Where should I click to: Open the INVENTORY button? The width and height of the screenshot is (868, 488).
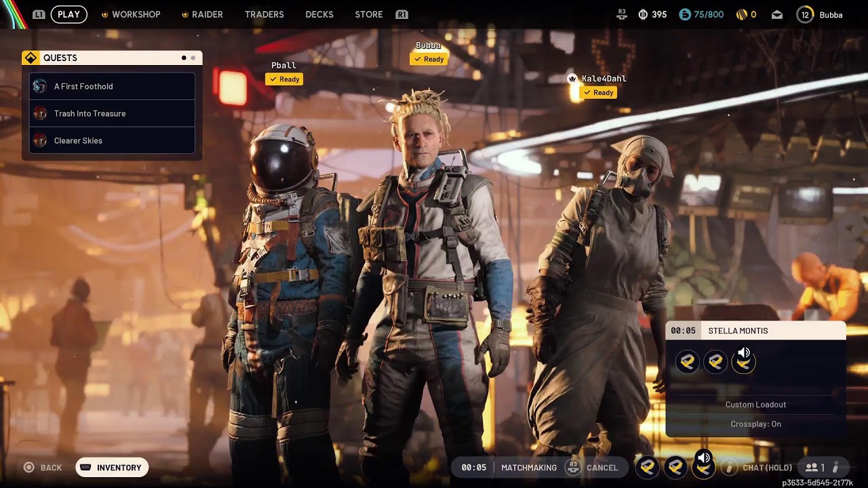tap(112, 468)
